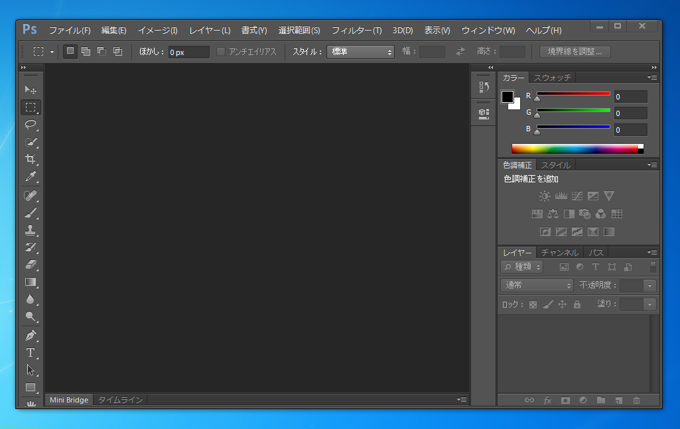Add a Vibrance adjustment
The image size is (680, 429).
click(609, 196)
